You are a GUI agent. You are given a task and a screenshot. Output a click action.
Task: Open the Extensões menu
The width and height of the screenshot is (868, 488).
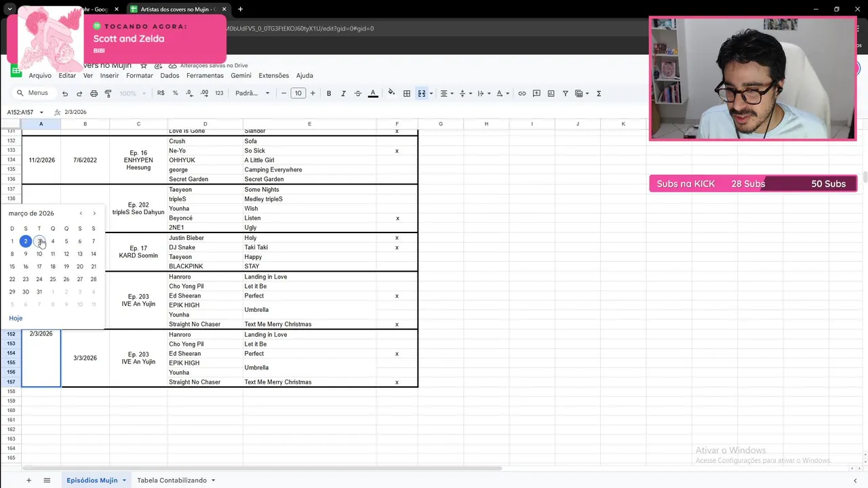click(274, 75)
